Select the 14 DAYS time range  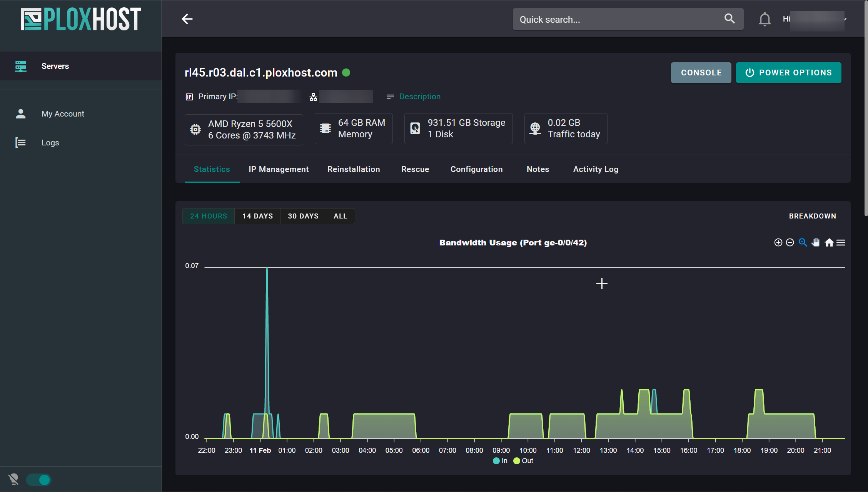pos(257,216)
